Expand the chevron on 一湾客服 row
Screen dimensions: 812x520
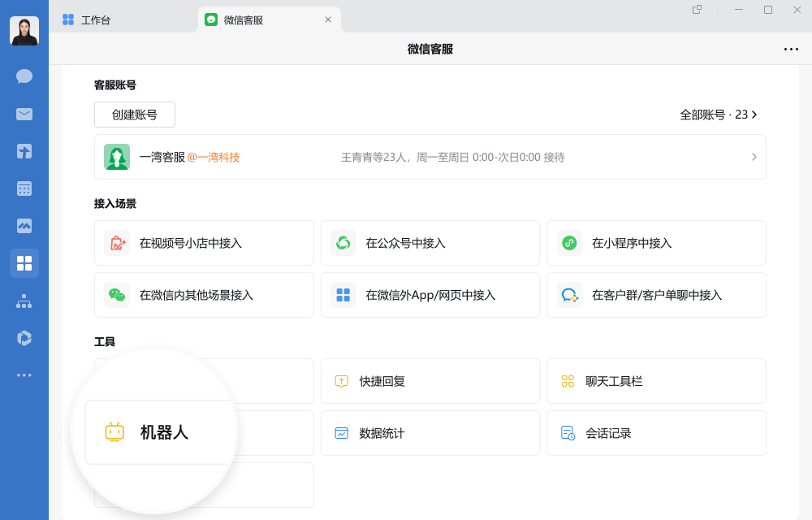coord(754,157)
